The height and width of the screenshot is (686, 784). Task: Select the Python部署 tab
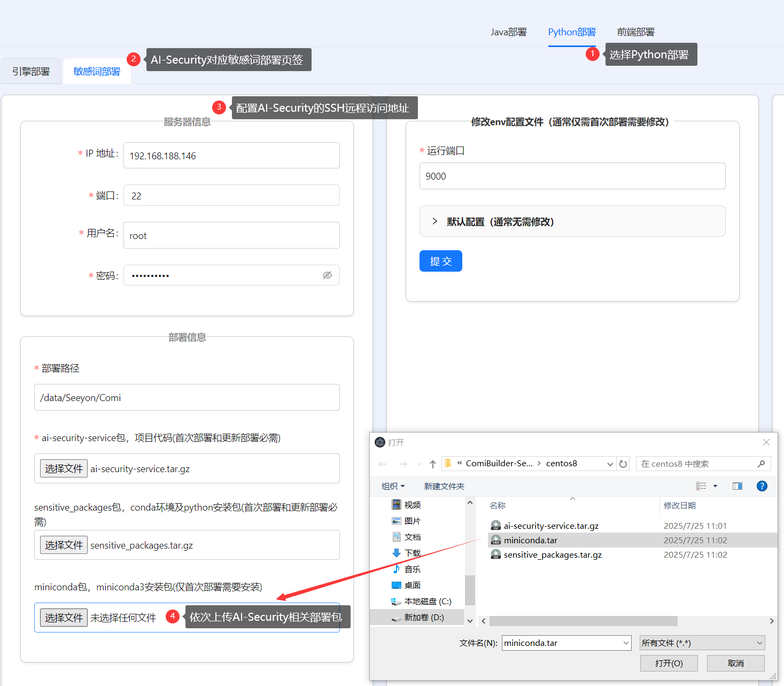tap(572, 32)
